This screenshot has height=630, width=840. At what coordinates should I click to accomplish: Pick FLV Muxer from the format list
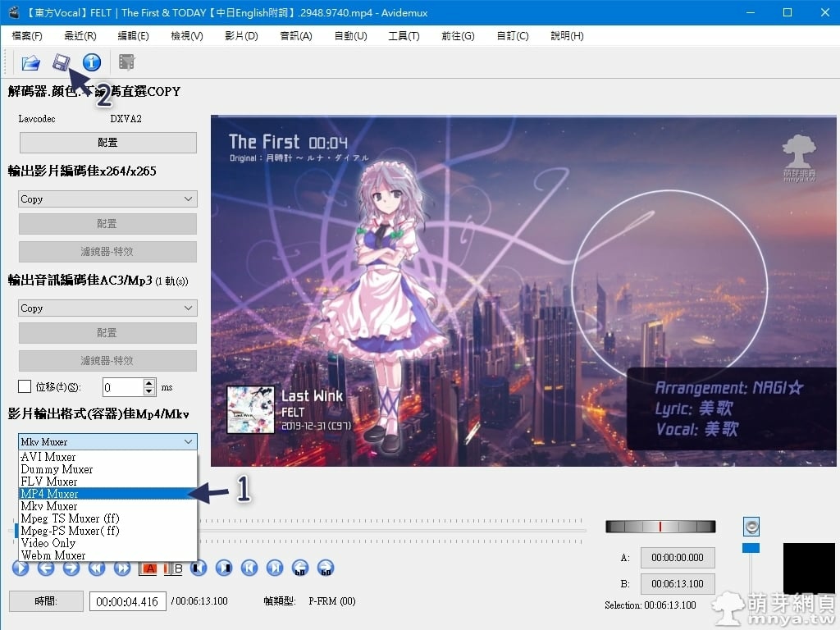(107, 482)
